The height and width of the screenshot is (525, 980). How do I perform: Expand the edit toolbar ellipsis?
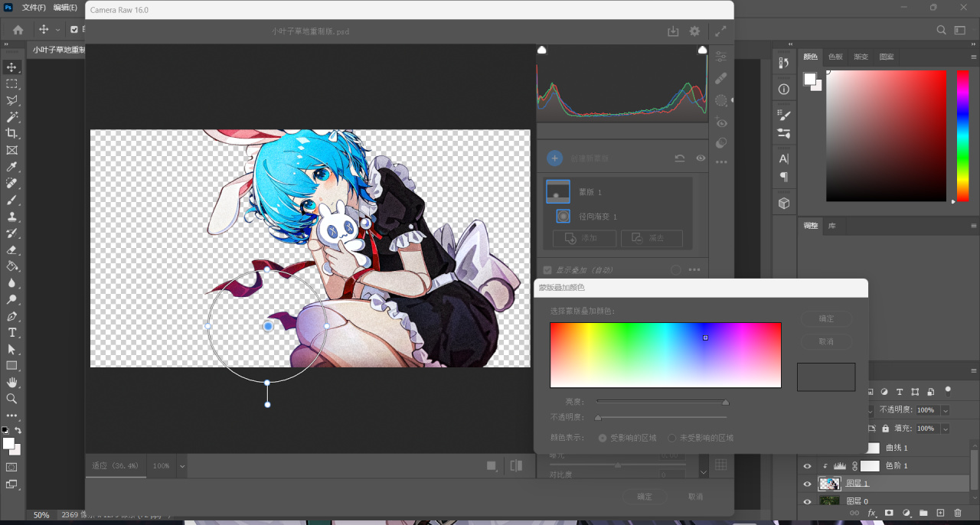[x=12, y=416]
